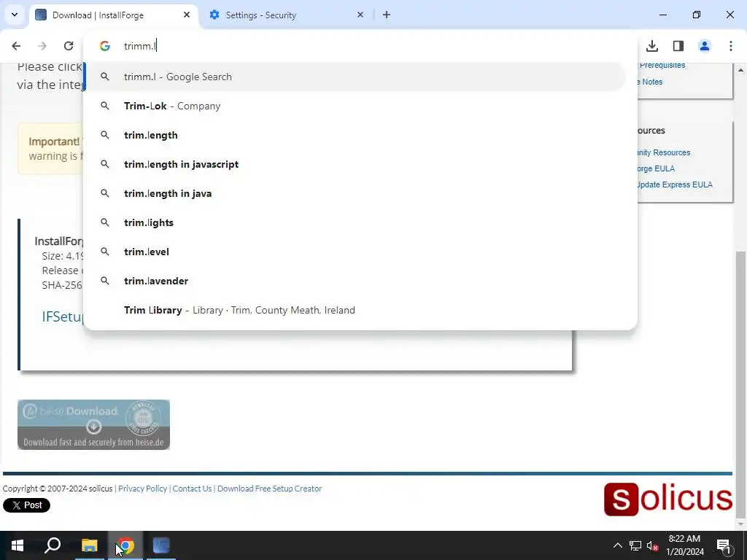Click the network status tray icon
Image resolution: width=747 pixels, height=560 pixels.
click(635, 545)
